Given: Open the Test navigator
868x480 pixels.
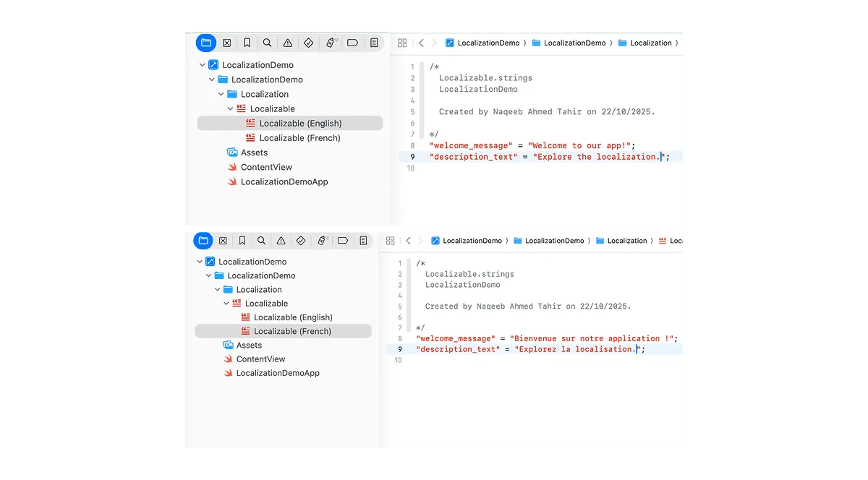Looking at the screenshot, I should pyautogui.click(x=308, y=43).
